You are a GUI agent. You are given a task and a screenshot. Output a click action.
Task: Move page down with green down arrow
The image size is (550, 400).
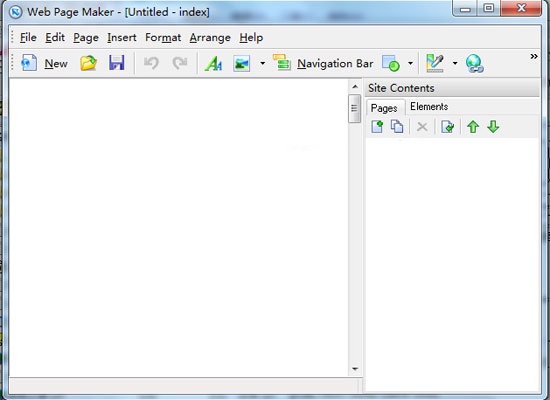493,127
